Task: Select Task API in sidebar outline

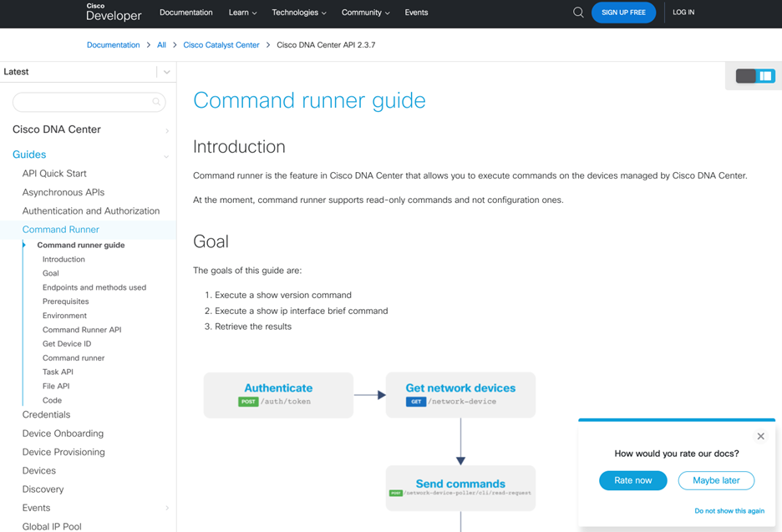Action: [58, 372]
